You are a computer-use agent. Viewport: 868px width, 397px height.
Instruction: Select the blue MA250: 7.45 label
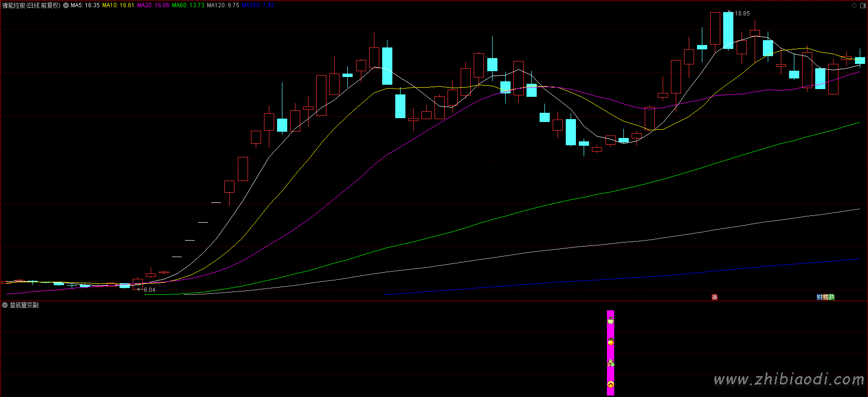258,5
